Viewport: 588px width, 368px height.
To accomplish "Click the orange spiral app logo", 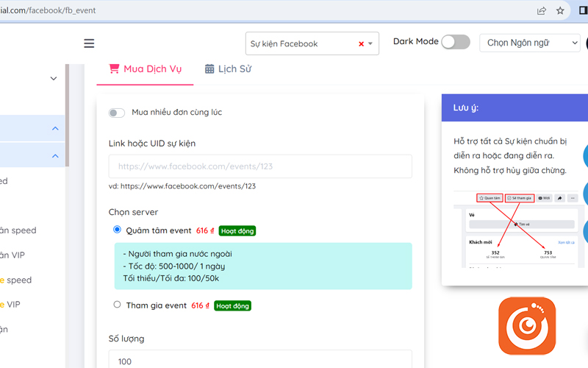I will tap(527, 326).
